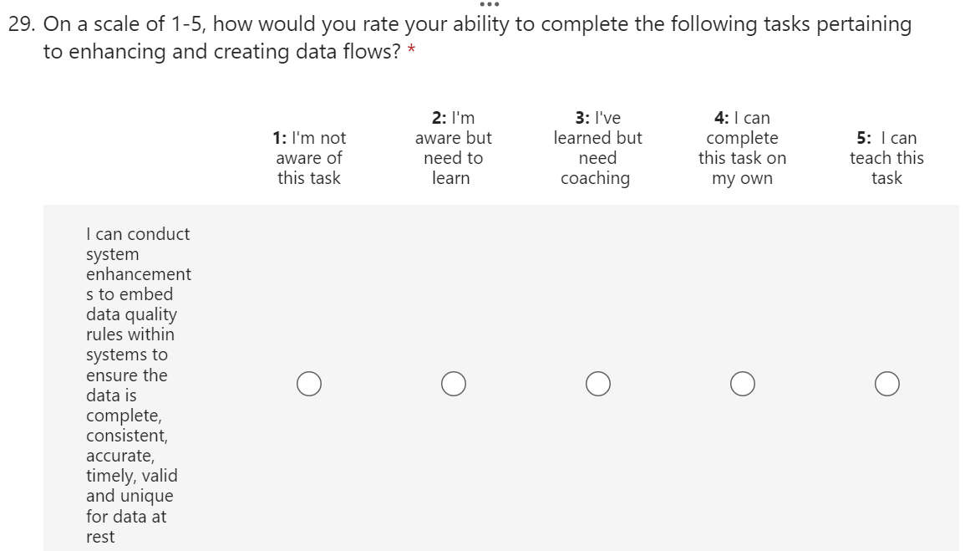
Task: Click the question 29 title text
Action: [x=476, y=25]
